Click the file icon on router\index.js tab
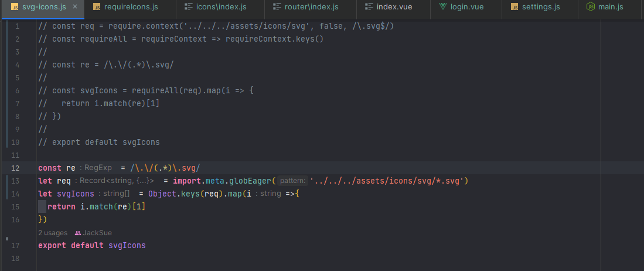Screen dimensions: 644x271 click(276, 7)
